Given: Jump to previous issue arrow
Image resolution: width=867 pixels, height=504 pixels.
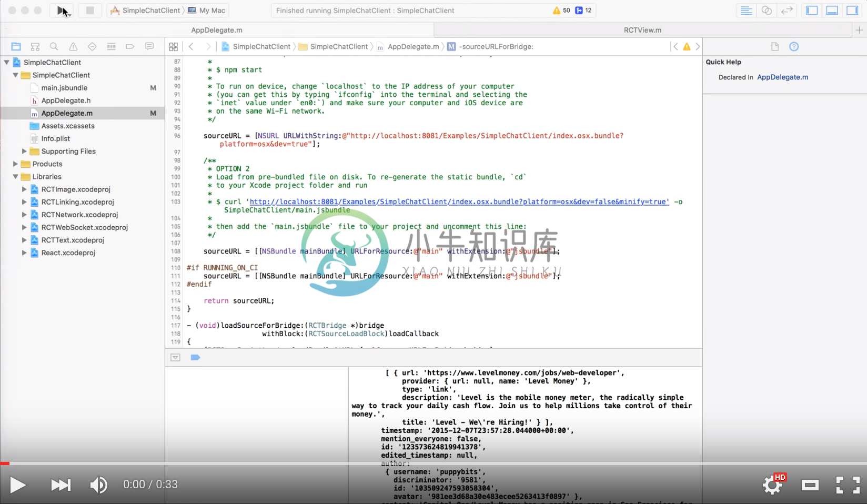Looking at the screenshot, I should pyautogui.click(x=676, y=47).
